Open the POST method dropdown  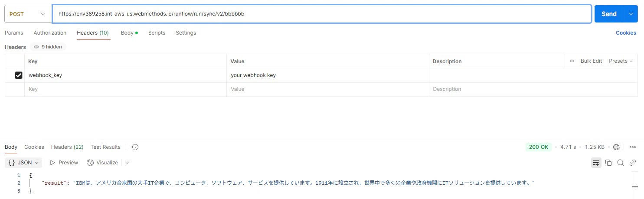28,14
